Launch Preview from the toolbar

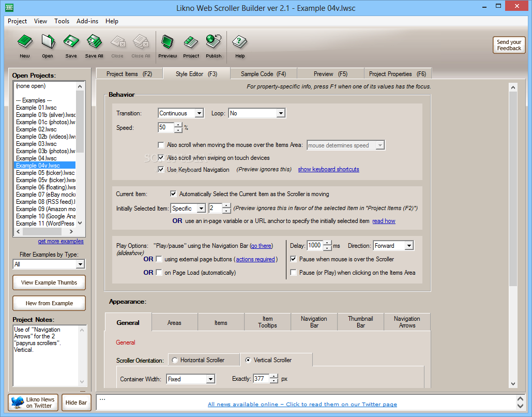168,46
